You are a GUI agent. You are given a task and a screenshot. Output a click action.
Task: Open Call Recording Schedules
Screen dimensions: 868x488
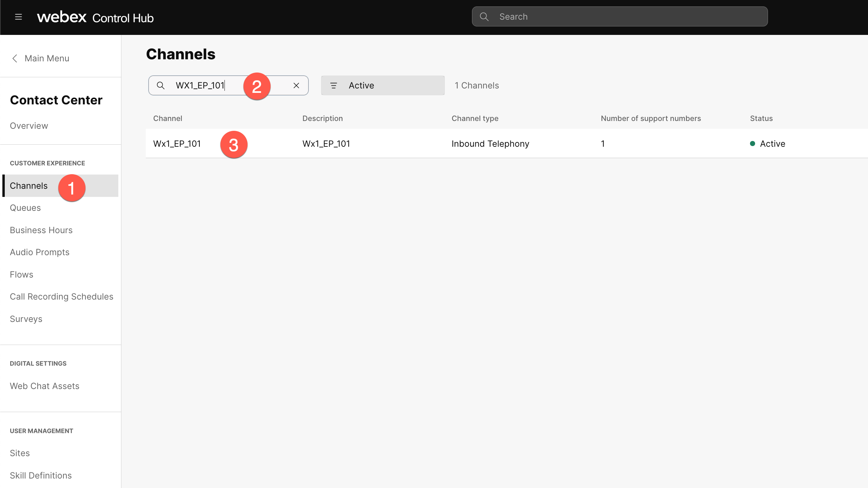pos(62,296)
